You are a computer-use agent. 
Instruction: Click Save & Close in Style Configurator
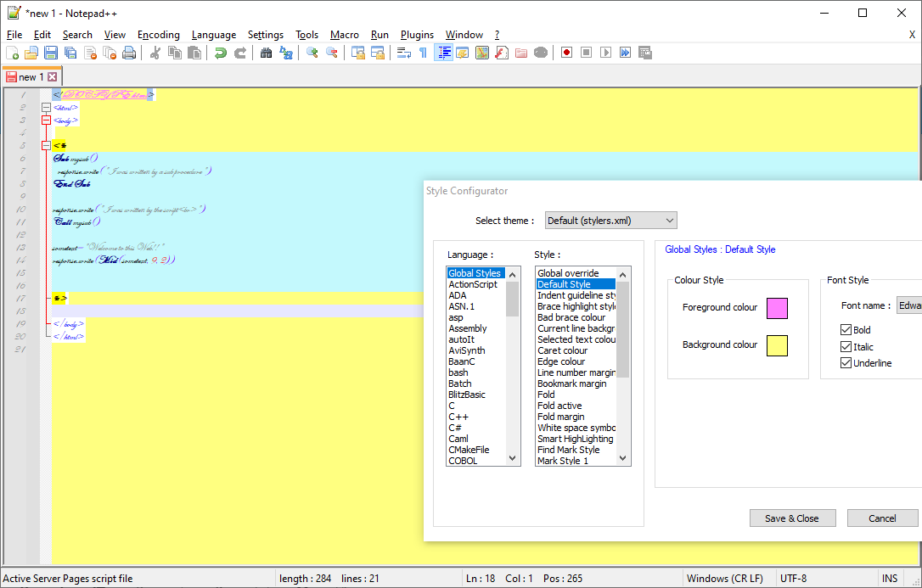coord(792,518)
